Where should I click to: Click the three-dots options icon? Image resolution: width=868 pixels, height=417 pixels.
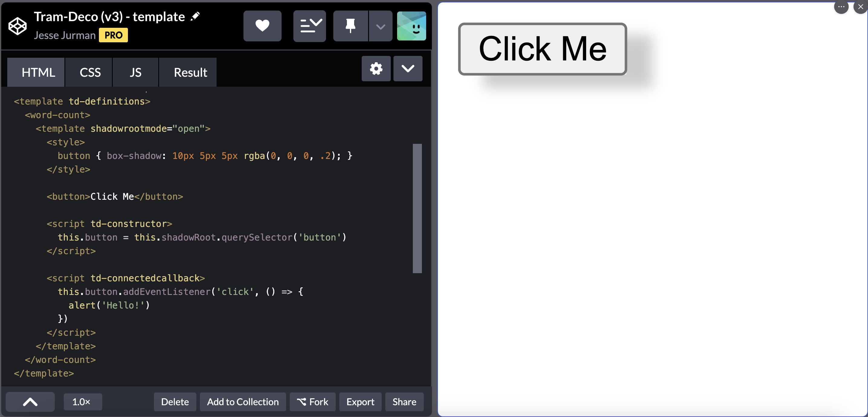pyautogui.click(x=841, y=7)
